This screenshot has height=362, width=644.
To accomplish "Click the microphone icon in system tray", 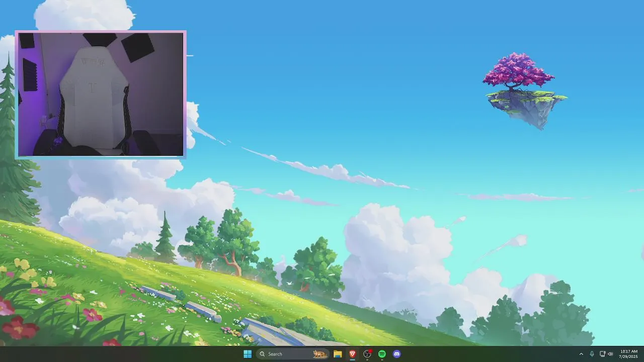I will [592, 354].
